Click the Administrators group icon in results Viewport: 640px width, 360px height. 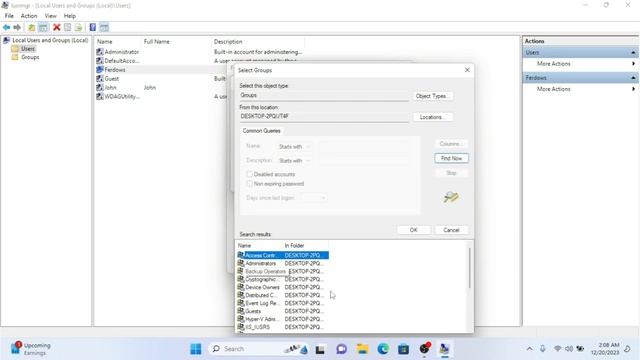241,263
